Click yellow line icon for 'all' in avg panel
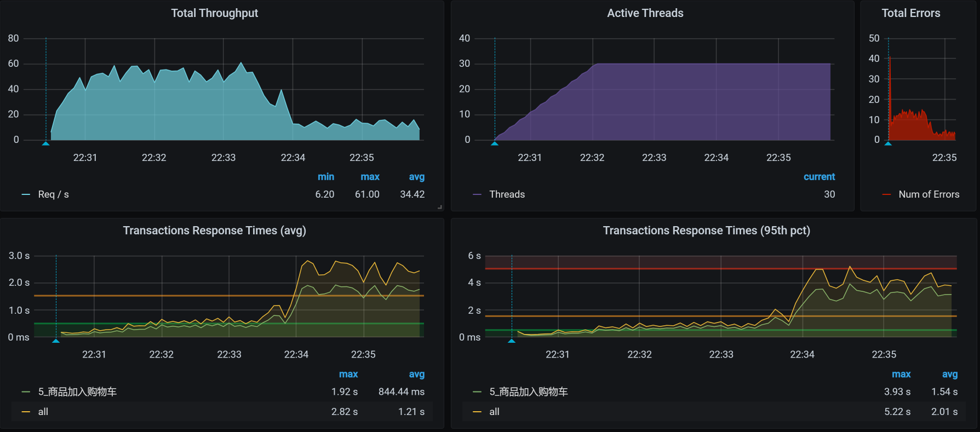The height and width of the screenshot is (432, 980). point(26,412)
